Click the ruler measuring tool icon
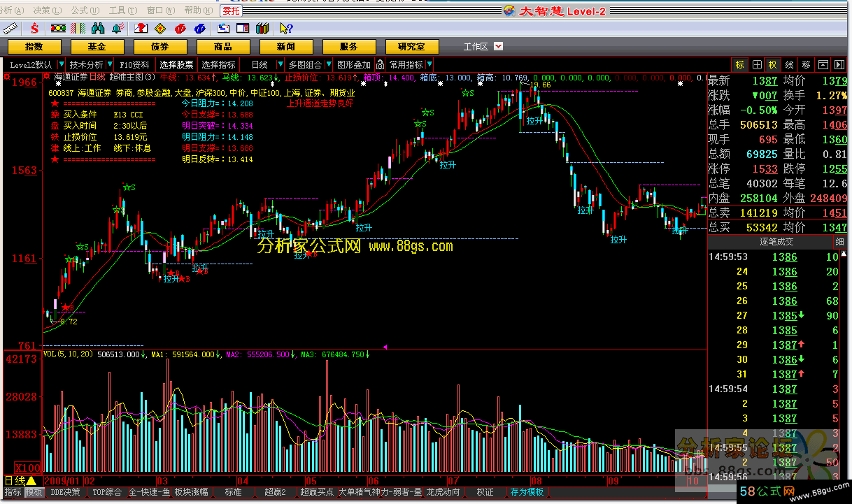 (x=10, y=29)
